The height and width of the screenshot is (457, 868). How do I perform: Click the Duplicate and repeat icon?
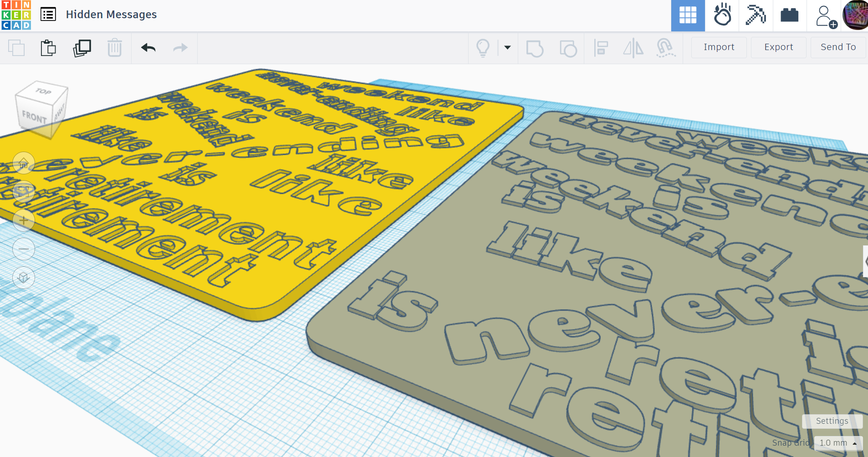pos(82,48)
